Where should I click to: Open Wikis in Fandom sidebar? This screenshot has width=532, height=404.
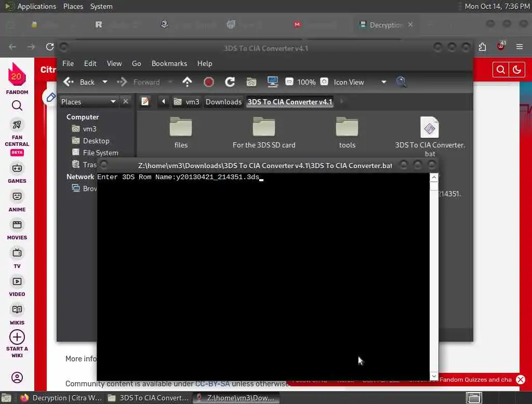(x=17, y=315)
